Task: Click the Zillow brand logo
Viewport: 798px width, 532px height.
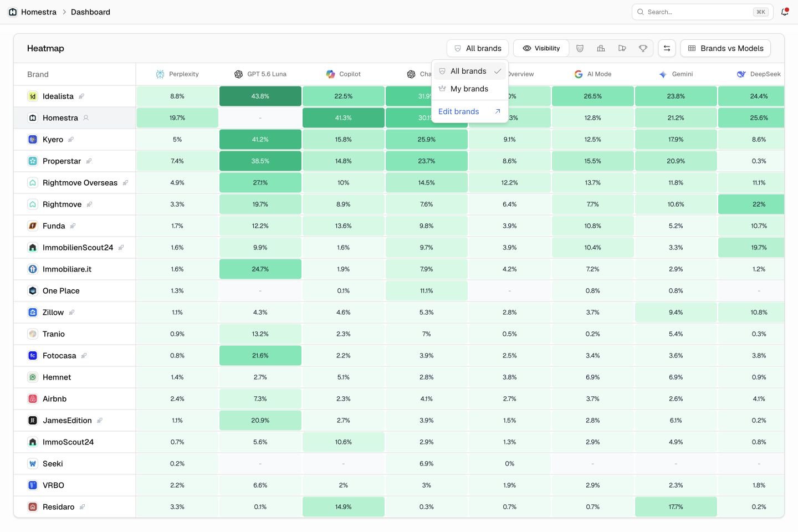Action: pyautogui.click(x=33, y=313)
